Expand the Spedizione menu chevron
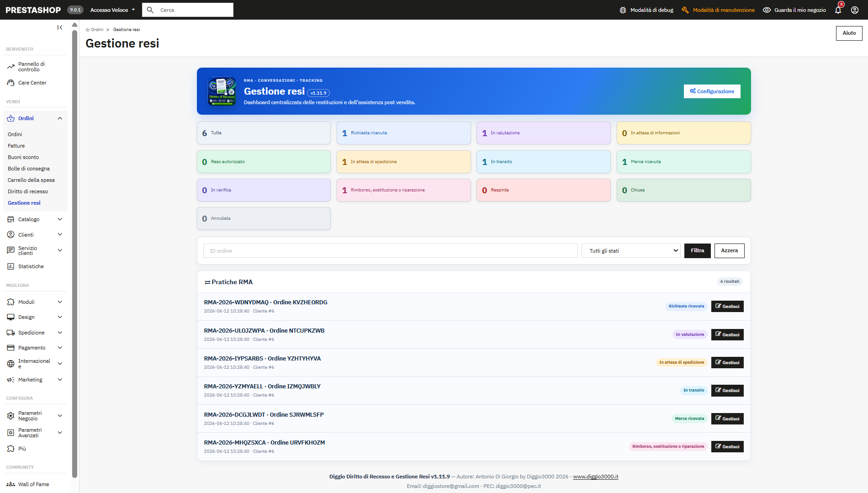Image resolution: width=868 pixels, height=493 pixels. click(x=60, y=333)
